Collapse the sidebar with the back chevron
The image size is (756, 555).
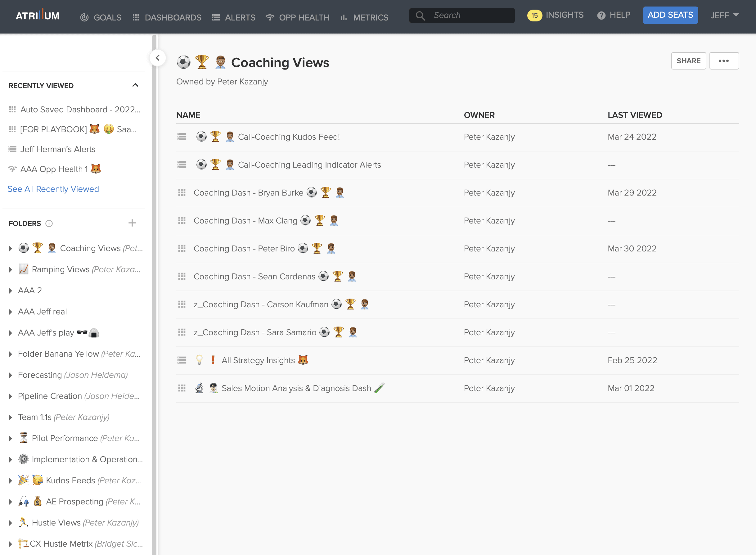(x=158, y=58)
